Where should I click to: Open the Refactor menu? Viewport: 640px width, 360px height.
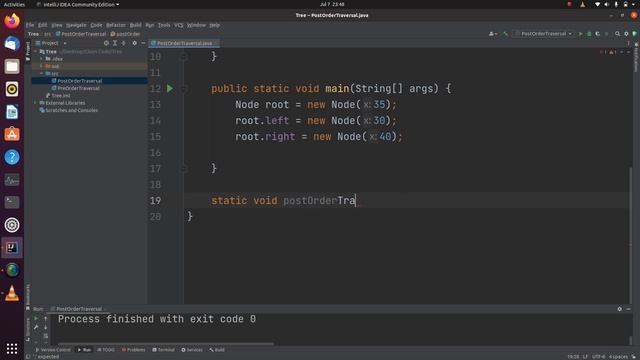116,25
